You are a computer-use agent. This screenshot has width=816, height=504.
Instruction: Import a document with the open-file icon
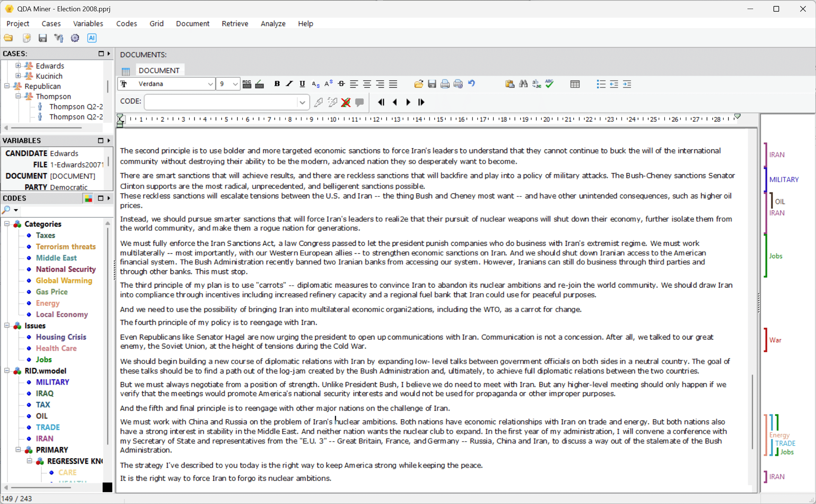pos(419,84)
